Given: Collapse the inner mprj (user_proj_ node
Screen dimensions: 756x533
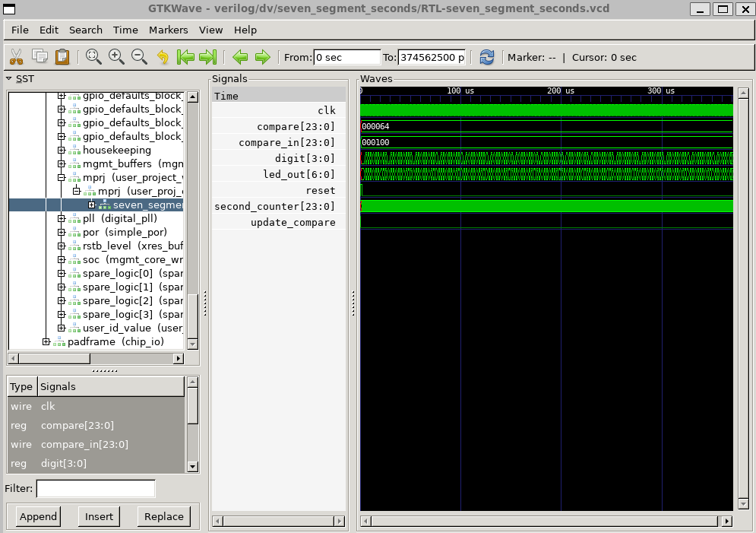Looking at the screenshot, I should pos(76,191).
